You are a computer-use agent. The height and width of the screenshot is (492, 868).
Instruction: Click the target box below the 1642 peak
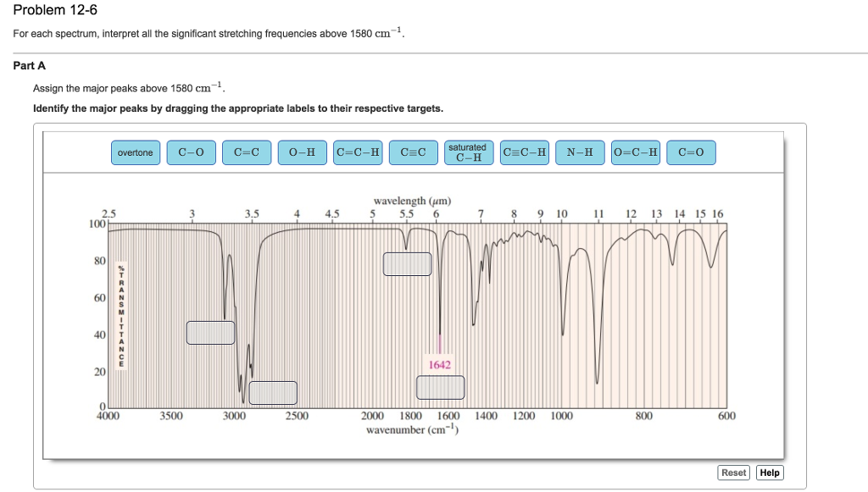pos(440,387)
